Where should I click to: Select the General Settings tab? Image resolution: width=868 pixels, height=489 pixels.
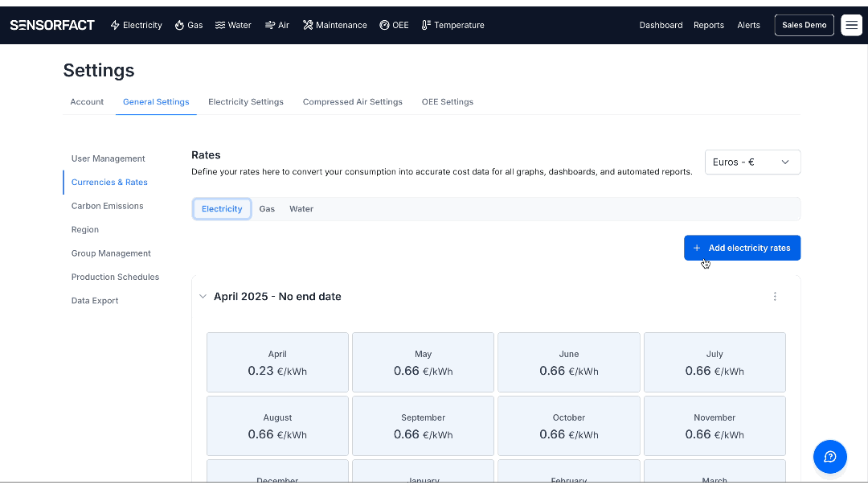156,102
